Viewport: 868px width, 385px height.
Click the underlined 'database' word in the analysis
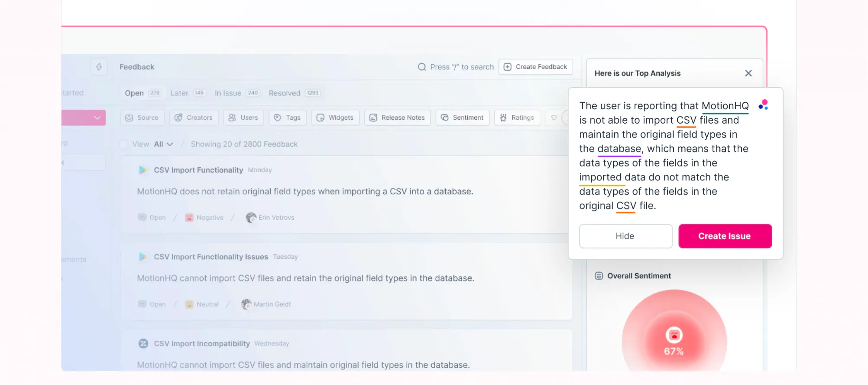pyautogui.click(x=619, y=149)
